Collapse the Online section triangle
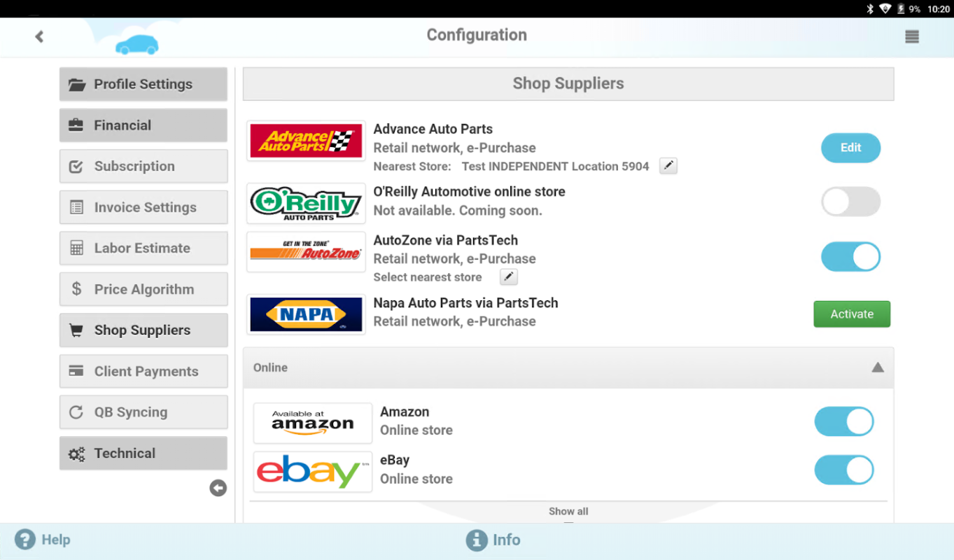Screen dimensions: 954x560 coord(877,367)
